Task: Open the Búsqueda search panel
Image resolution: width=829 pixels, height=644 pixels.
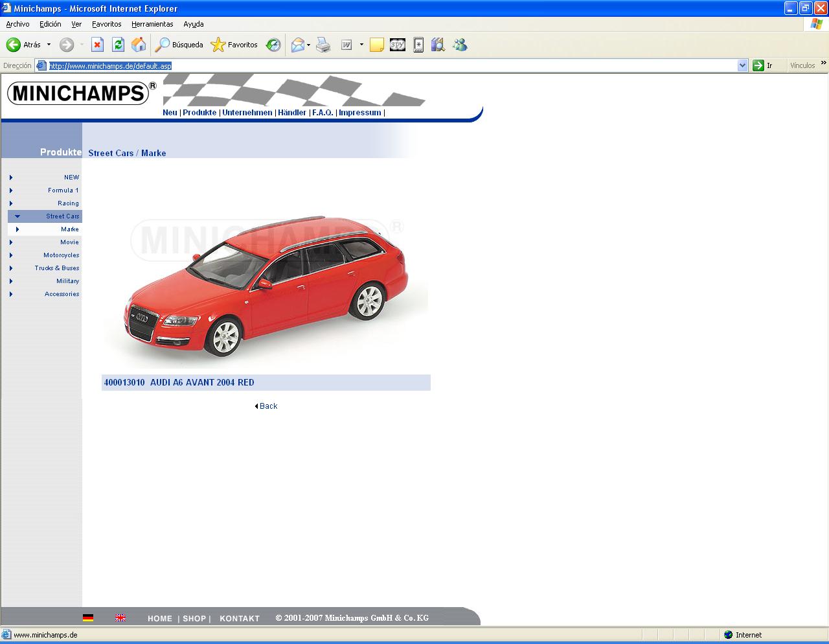Action: click(x=179, y=45)
